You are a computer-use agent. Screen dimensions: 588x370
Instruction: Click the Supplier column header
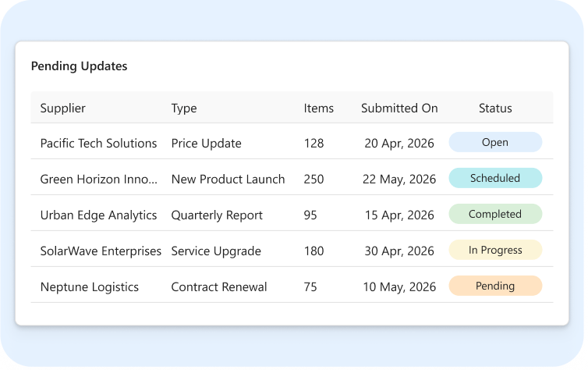point(62,109)
